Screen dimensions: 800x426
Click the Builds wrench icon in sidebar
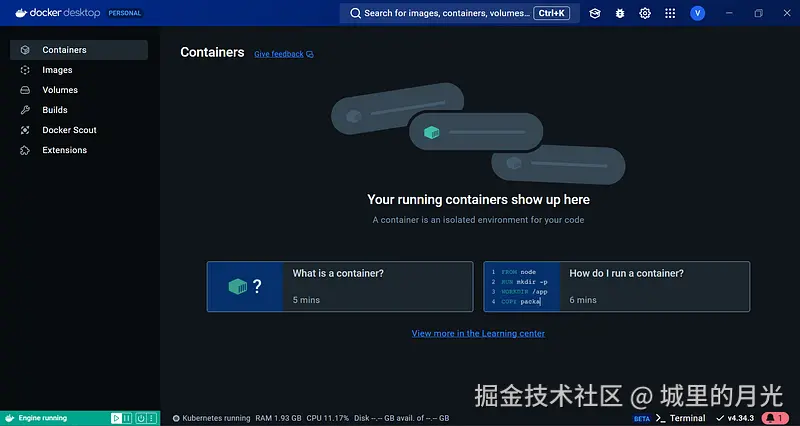25,110
